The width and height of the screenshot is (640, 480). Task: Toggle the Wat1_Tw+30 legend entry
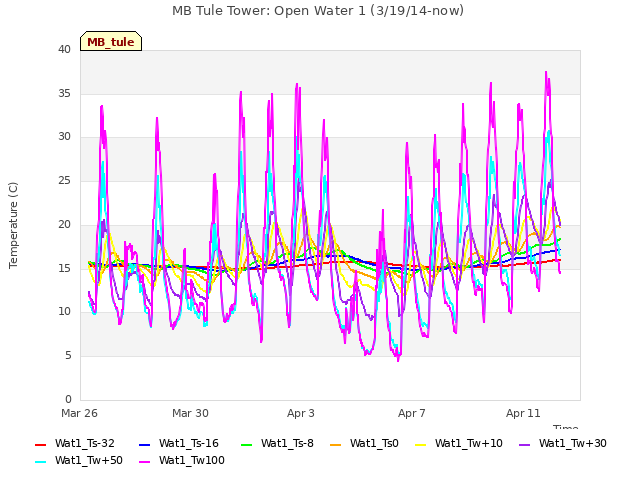tap(562, 444)
